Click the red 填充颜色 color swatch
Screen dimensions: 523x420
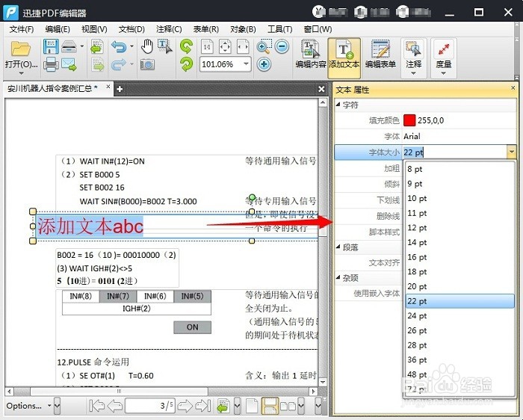[x=409, y=120]
